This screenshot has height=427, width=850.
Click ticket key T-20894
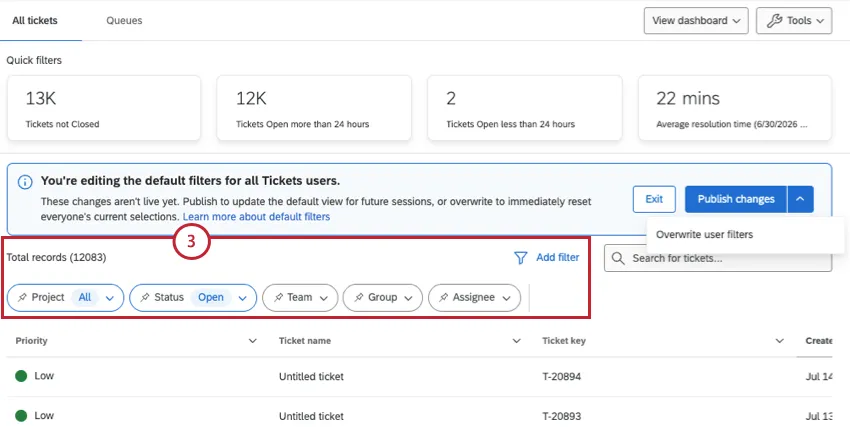click(562, 376)
